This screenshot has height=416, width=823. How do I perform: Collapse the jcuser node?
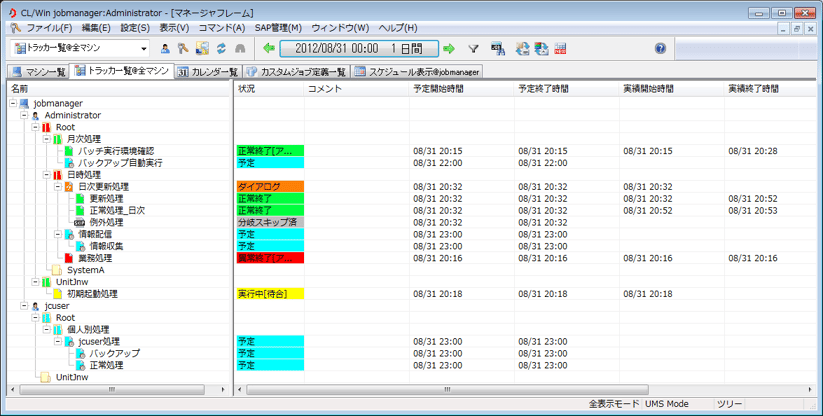click(24, 306)
